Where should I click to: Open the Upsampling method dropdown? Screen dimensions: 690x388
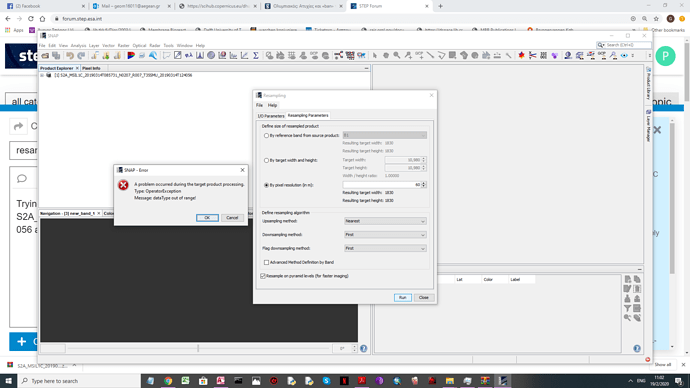click(x=385, y=221)
